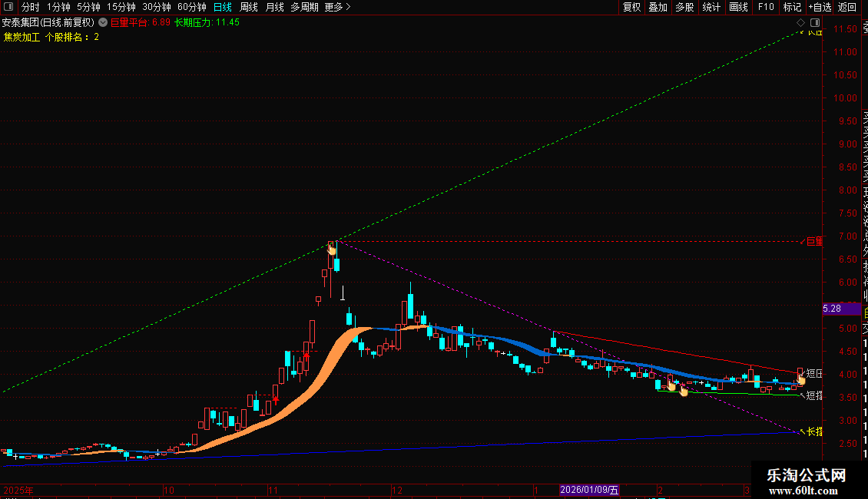Open the 统计 statistics tool

coord(711,7)
